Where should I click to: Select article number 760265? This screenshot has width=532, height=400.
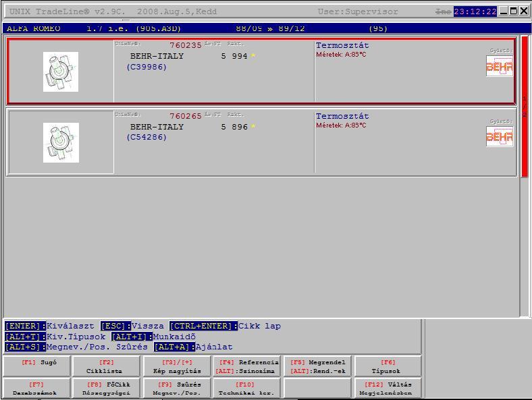186,116
